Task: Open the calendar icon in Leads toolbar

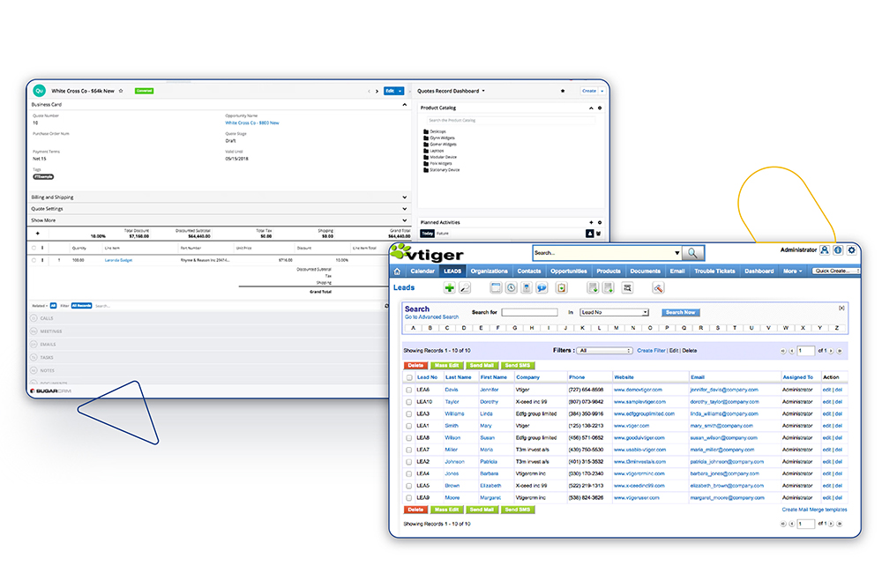Action: click(496, 287)
